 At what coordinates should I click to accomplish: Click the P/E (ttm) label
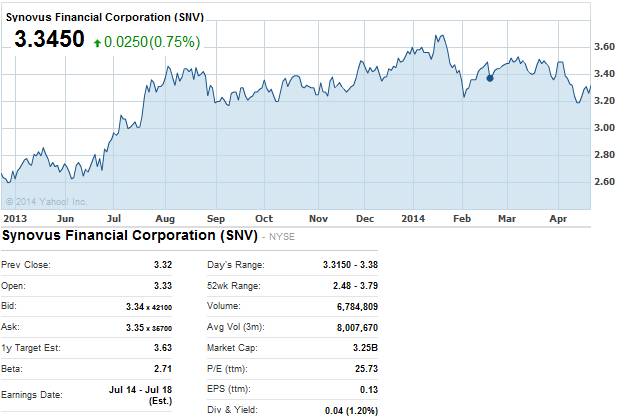[227, 368]
